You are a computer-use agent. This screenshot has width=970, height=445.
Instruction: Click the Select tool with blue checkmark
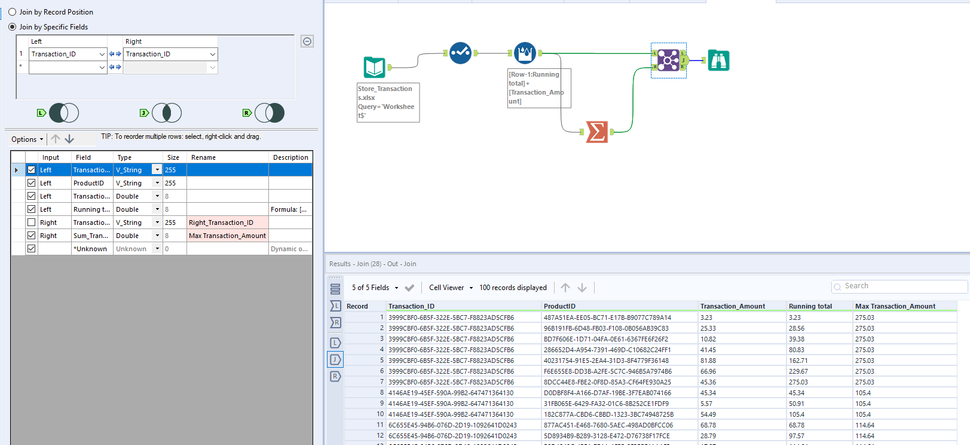point(460,53)
